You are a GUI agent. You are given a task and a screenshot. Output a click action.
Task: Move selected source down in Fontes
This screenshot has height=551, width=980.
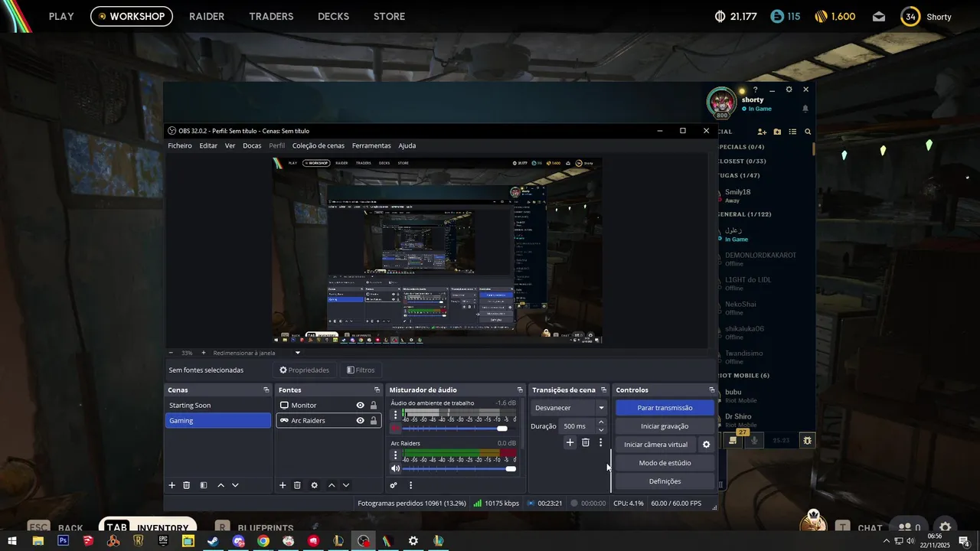coord(346,485)
